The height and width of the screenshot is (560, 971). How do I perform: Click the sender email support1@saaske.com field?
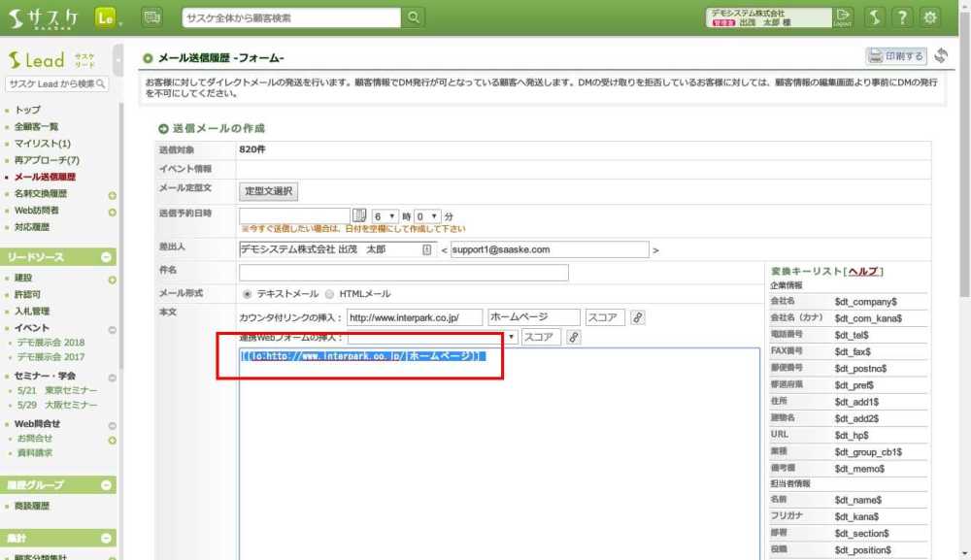(x=550, y=249)
